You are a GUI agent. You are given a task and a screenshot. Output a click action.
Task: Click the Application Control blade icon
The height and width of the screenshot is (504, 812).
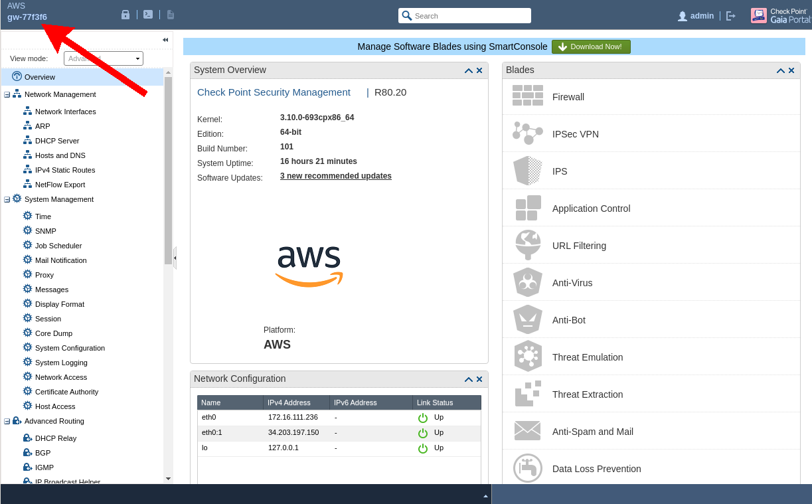coord(528,208)
